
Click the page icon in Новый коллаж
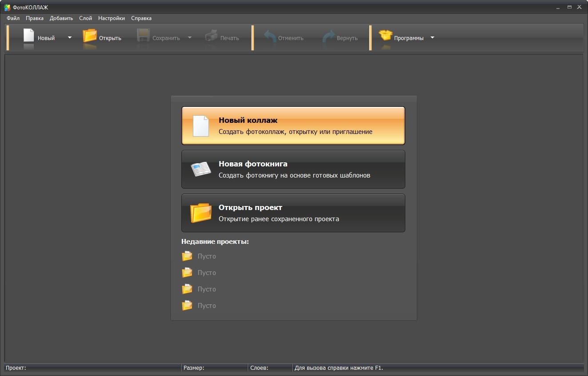200,126
